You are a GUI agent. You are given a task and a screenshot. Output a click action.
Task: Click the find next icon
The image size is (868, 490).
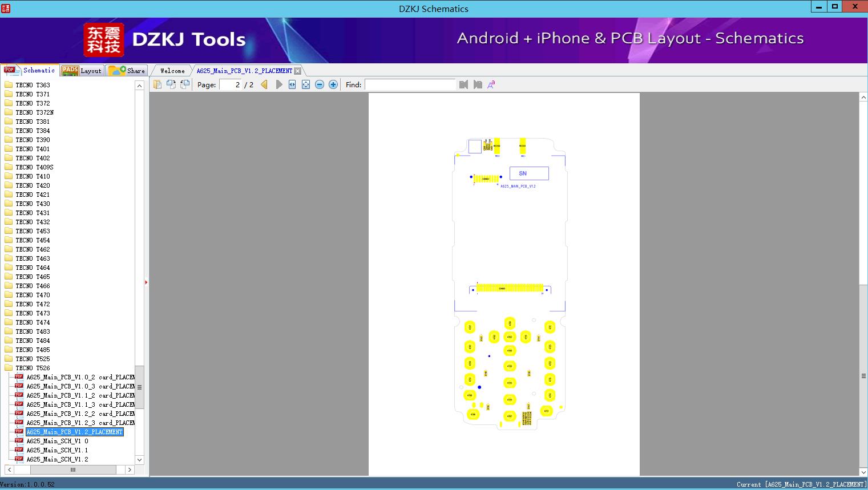tap(478, 84)
